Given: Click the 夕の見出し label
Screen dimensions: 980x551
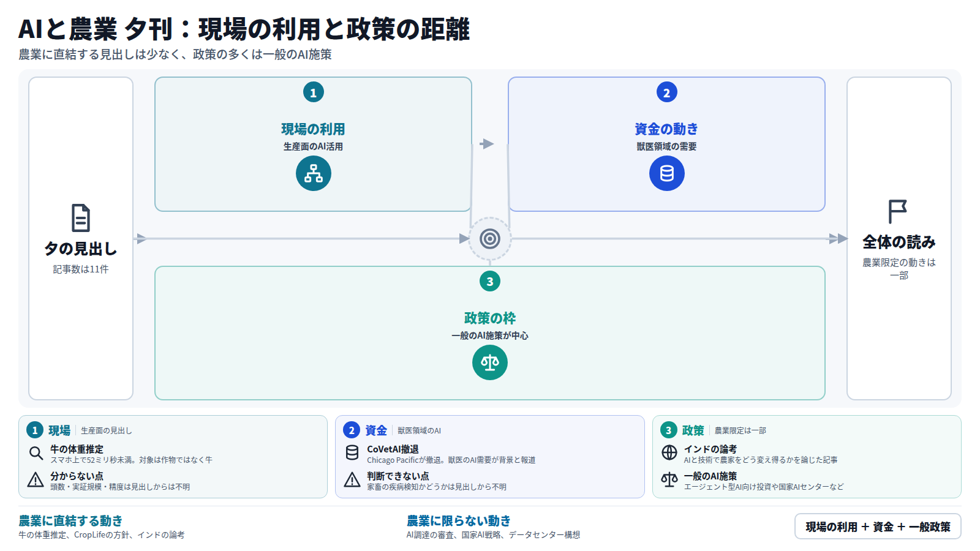Looking at the screenshot, I should pos(81,249).
